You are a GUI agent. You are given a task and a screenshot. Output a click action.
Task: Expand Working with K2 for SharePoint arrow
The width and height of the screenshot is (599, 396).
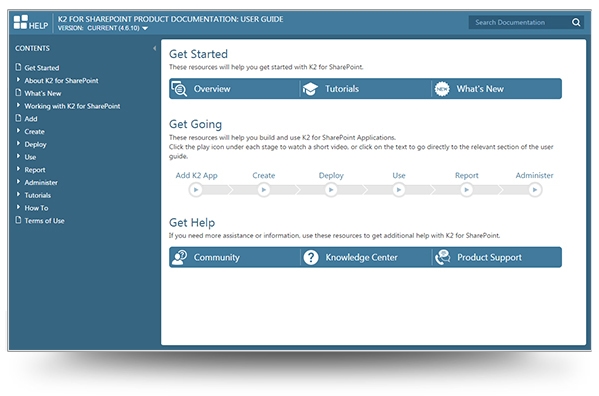(x=18, y=105)
